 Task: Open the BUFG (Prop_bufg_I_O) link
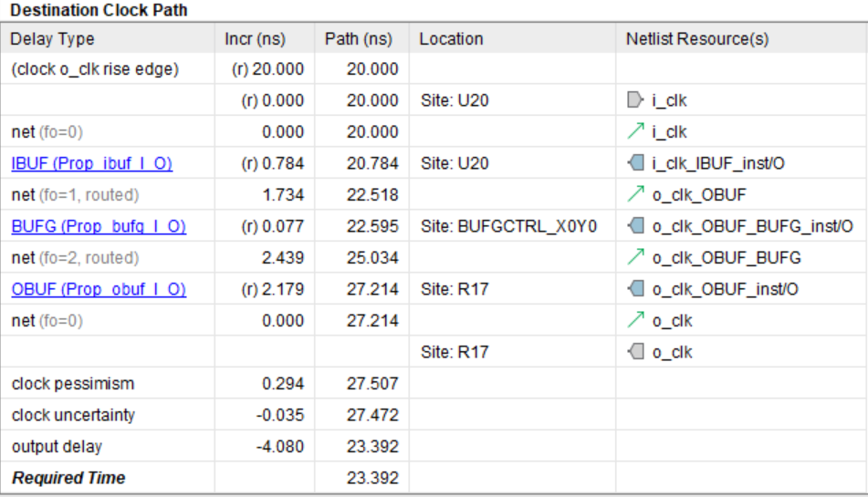[x=99, y=226]
